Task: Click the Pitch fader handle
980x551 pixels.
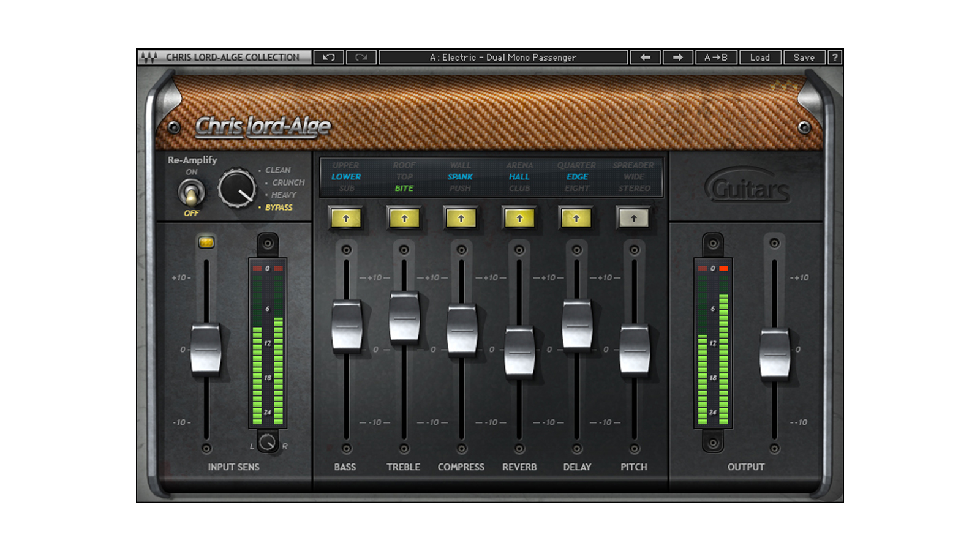Action: (635, 349)
